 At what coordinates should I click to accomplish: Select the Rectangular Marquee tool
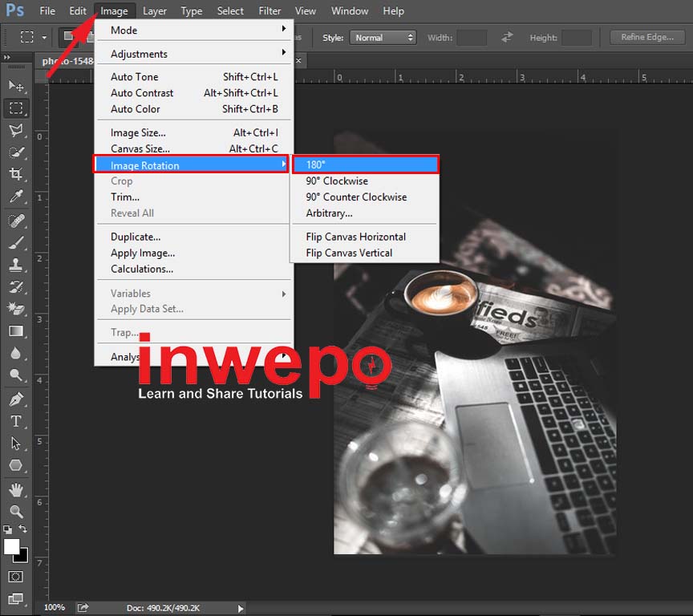tap(16, 107)
